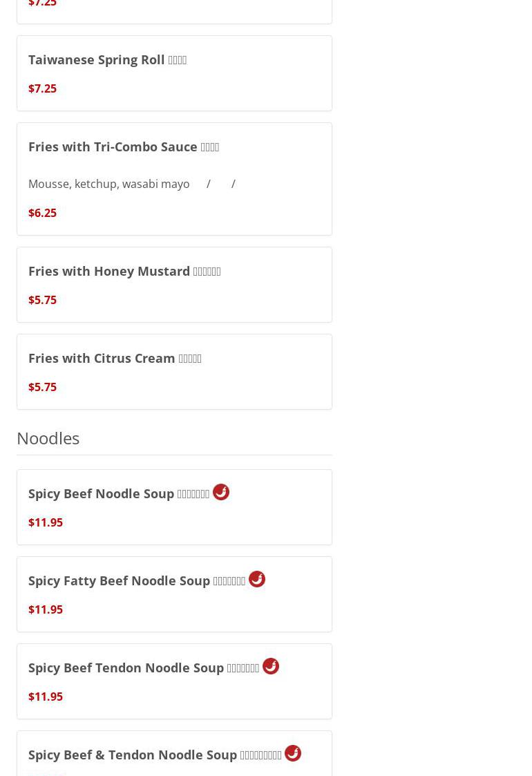Click the $5.75 price under Citrus Cream fries
This screenshot has width=532, height=776.
click(x=43, y=387)
